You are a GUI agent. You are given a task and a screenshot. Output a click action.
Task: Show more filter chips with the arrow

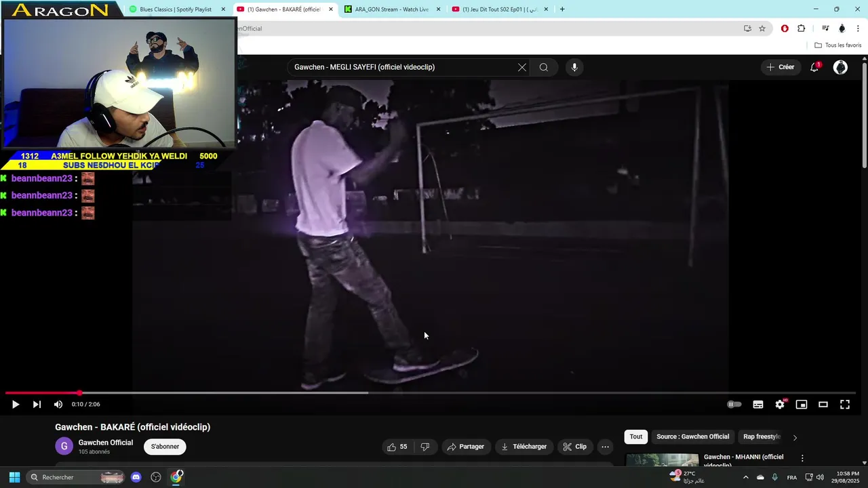(795, 437)
